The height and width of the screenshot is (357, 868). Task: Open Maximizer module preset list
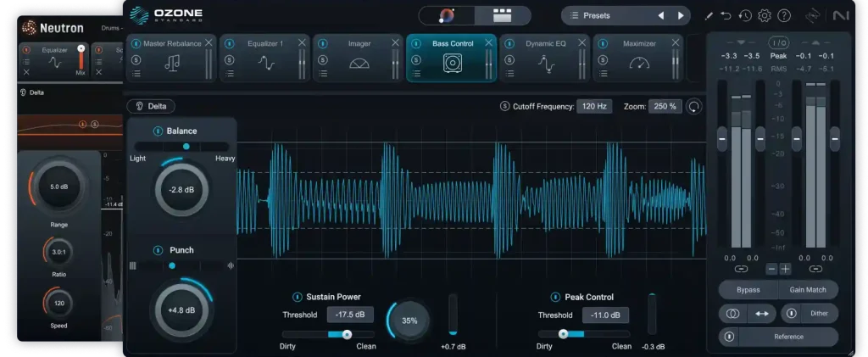pyautogui.click(x=603, y=73)
